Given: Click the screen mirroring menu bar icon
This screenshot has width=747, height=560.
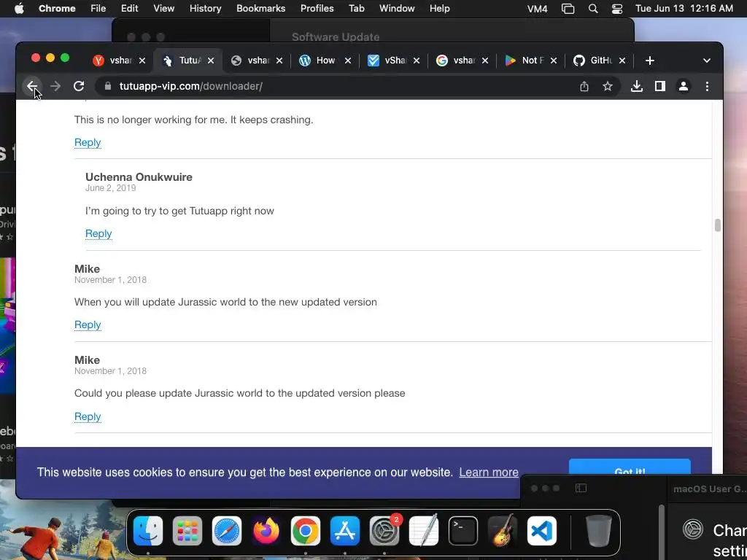Looking at the screenshot, I should pyautogui.click(x=568, y=9).
